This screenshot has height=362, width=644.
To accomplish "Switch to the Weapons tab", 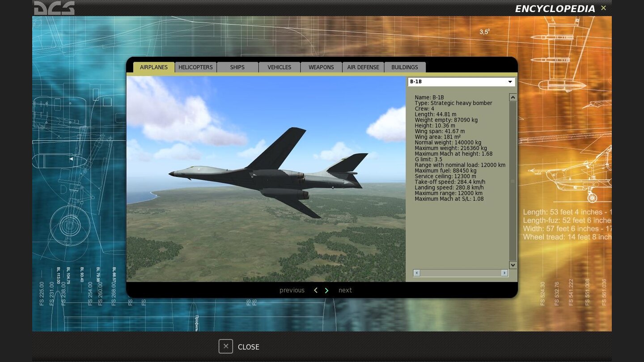I will [x=321, y=67].
